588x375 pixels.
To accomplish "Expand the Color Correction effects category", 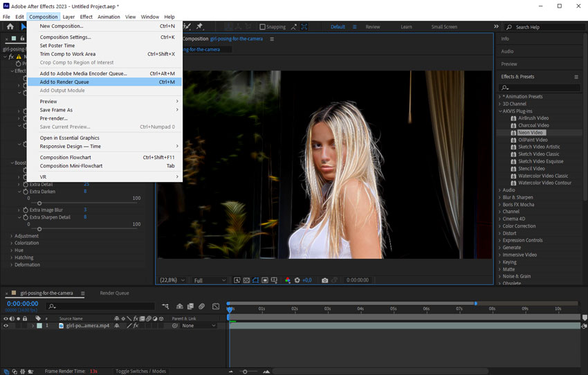I will (x=500, y=226).
